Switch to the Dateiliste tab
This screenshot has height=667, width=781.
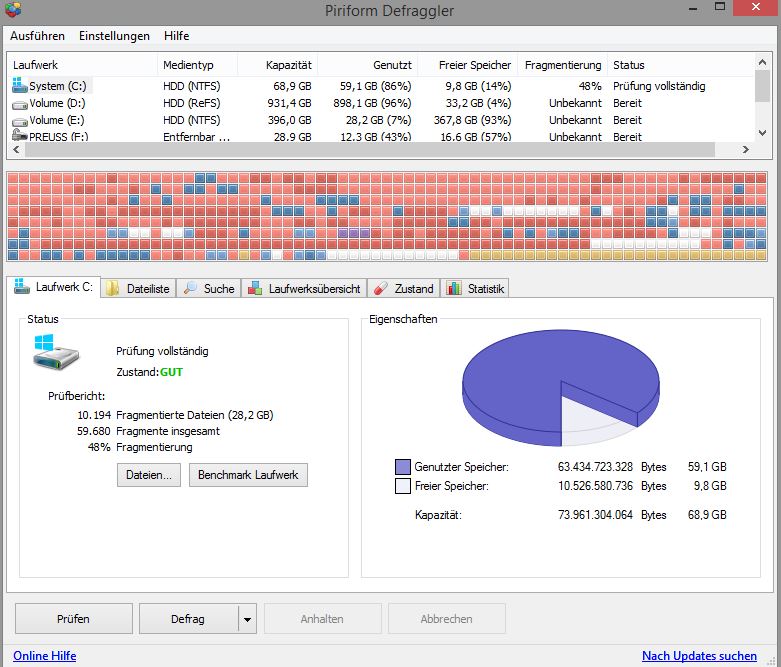tap(138, 288)
